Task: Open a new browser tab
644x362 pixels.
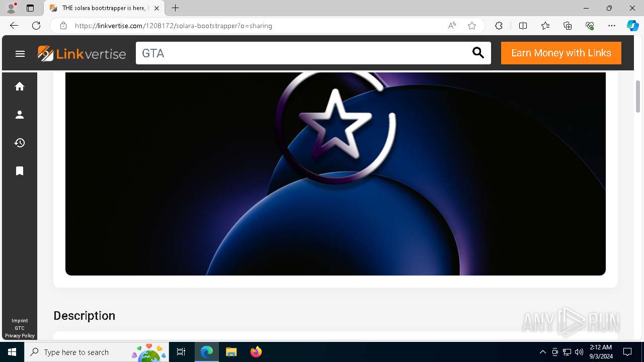Action: pos(175,8)
